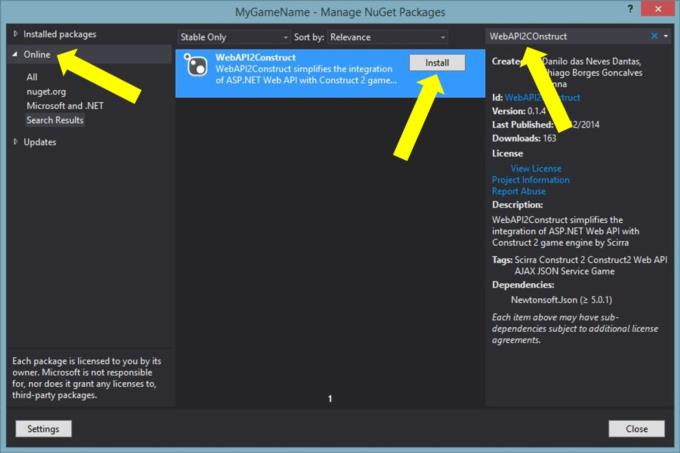Click the Close button at bottom
This screenshot has width=680, height=453.
[x=637, y=429]
